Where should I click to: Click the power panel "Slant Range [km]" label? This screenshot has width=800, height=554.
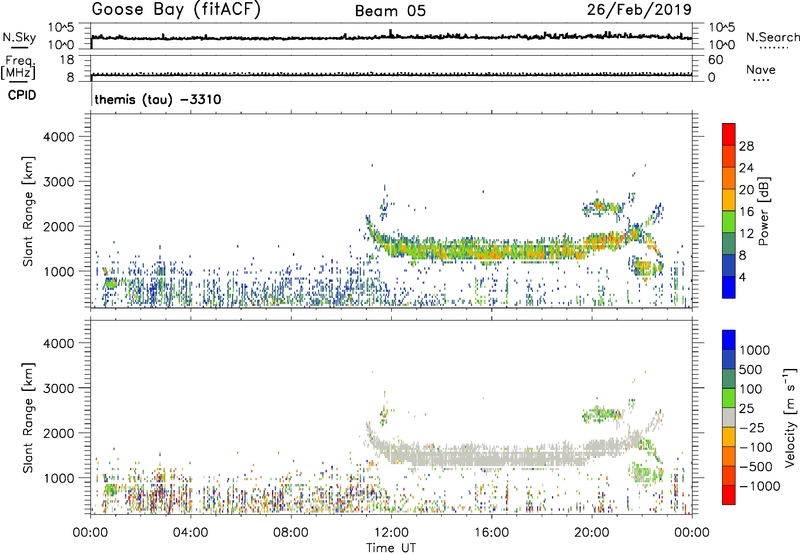tap(28, 211)
